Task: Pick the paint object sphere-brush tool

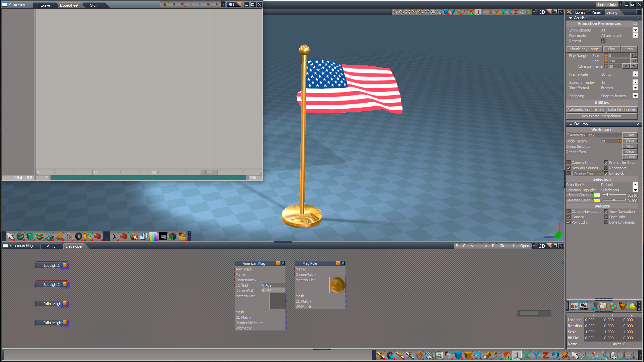Action: point(20,236)
